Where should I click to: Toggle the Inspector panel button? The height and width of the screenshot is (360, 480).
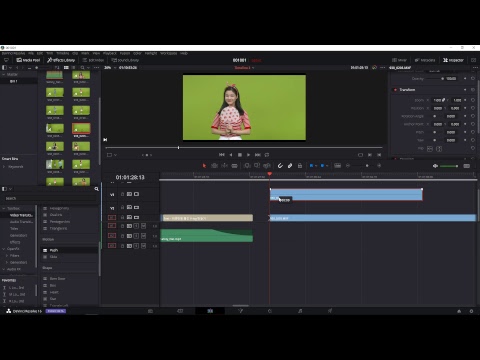click(453, 60)
